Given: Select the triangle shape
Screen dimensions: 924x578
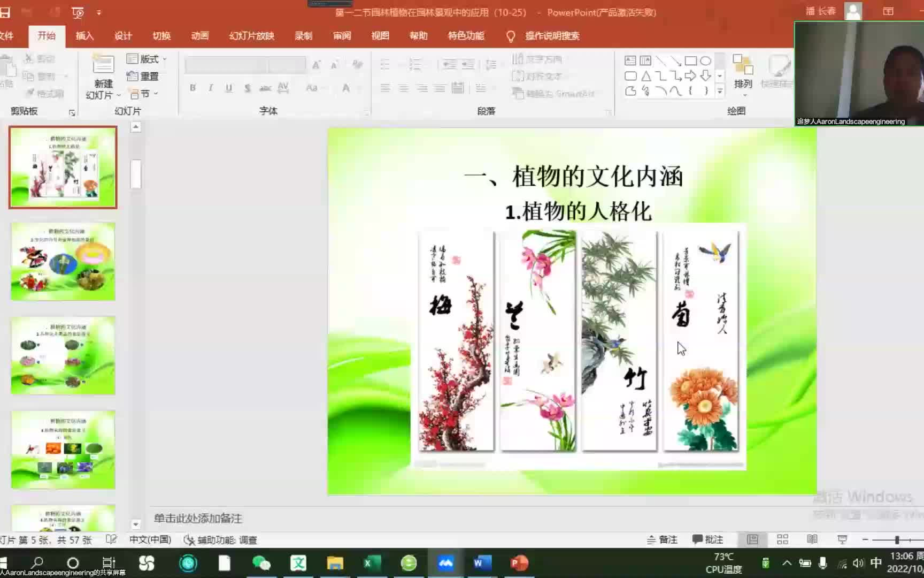Looking at the screenshot, I should [645, 76].
